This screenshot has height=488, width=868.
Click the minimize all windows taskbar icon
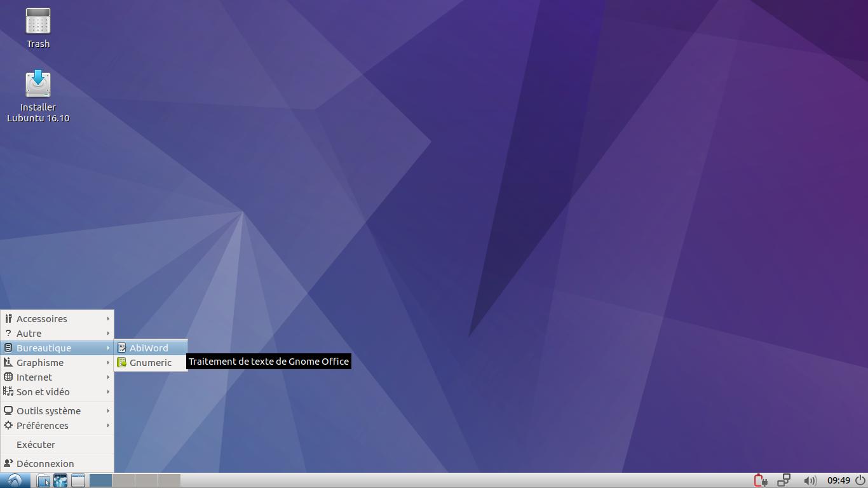point(78,480)
